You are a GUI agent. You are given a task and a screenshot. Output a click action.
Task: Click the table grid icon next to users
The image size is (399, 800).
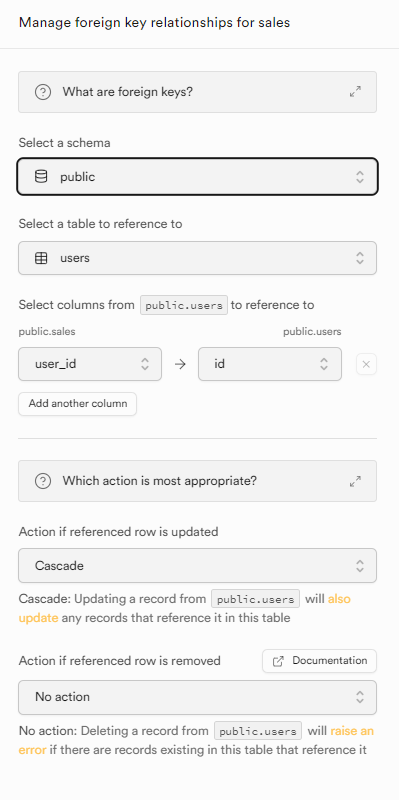coord(41,258)
